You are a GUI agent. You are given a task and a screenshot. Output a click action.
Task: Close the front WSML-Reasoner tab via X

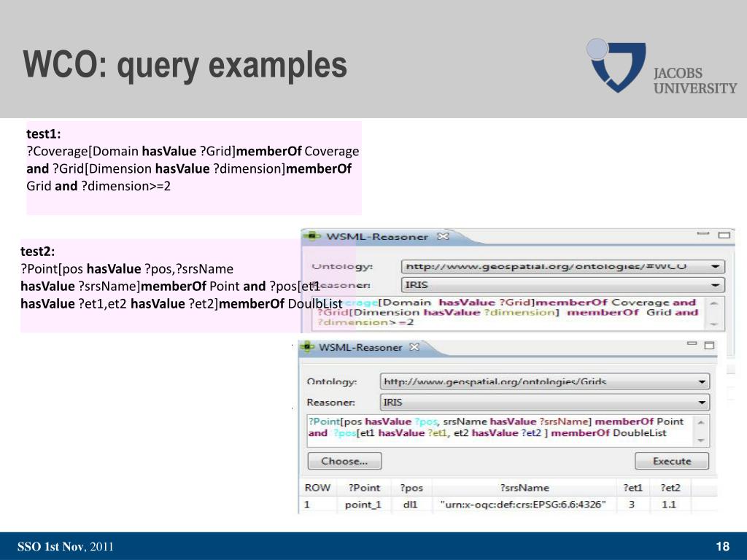point(414,347)
